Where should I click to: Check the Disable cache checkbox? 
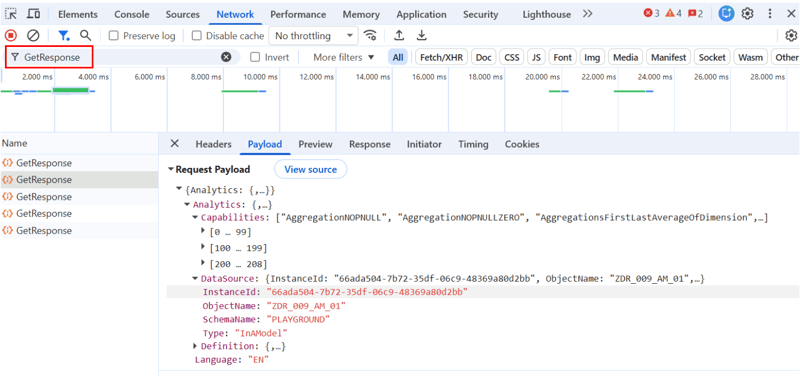click(x=196, y=36)
